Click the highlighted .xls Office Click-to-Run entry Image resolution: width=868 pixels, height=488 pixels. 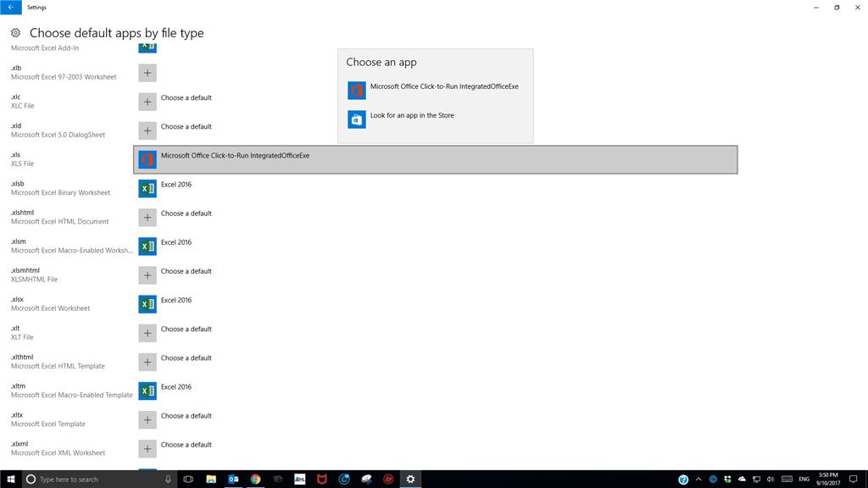point(436,160)
